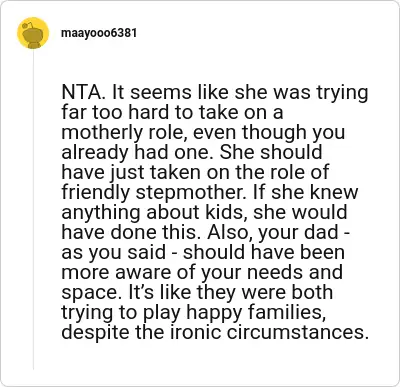400x387 pixels.
Task: Click the word NTA in the comment
Action: [x=81, y=92]
